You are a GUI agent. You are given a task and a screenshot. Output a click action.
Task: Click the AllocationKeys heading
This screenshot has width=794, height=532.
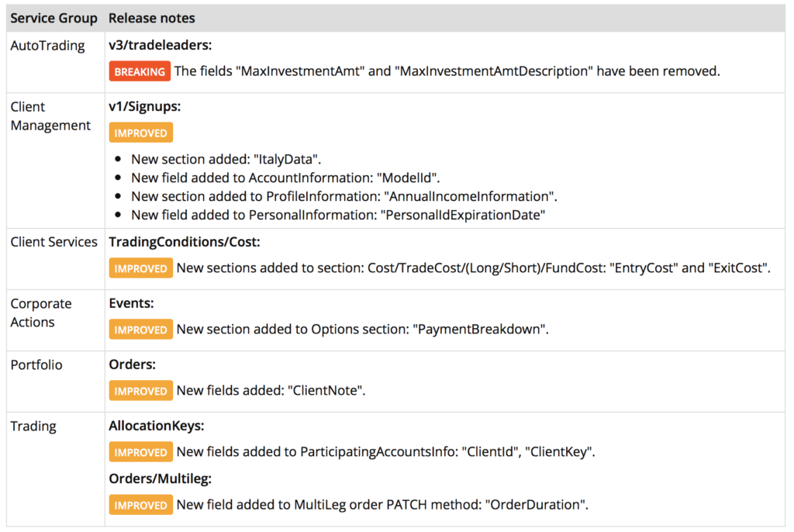click(157, 426)
